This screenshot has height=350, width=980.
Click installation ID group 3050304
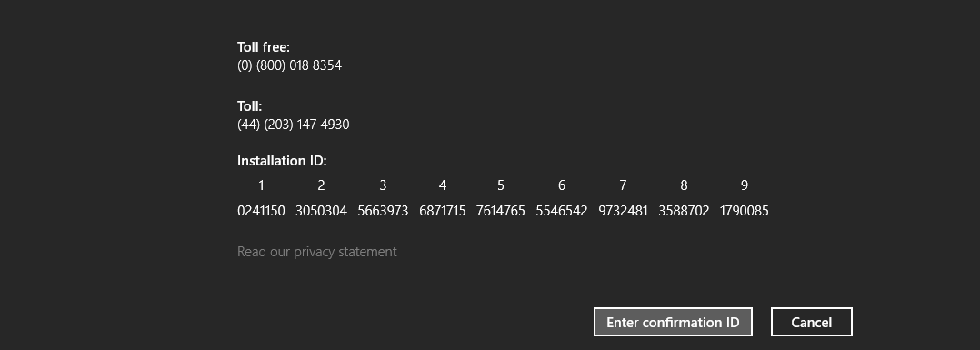[321, 211]
